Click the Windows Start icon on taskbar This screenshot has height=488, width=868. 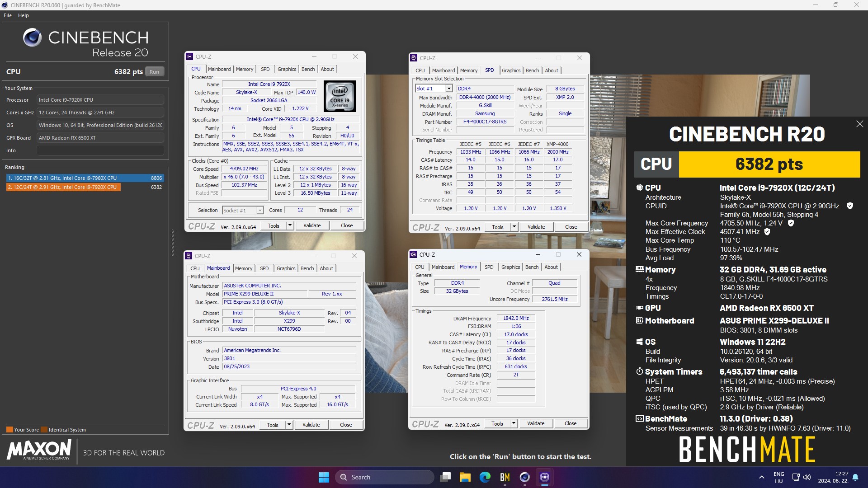tap(324, 477)
